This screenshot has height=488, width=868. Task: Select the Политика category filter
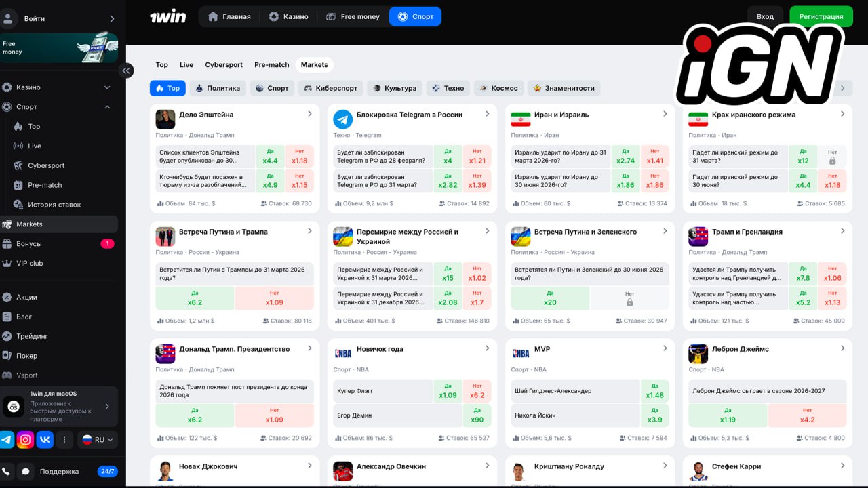click(x=217, y=88)
